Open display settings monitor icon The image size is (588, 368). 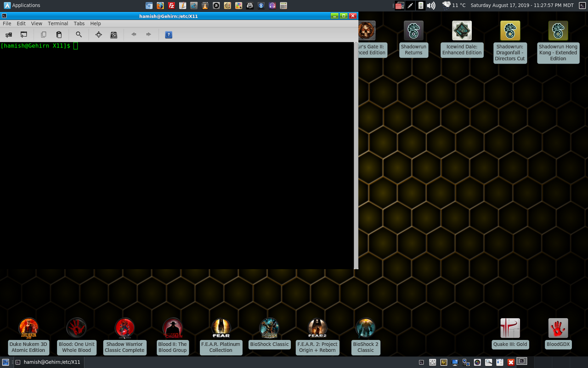455,362
